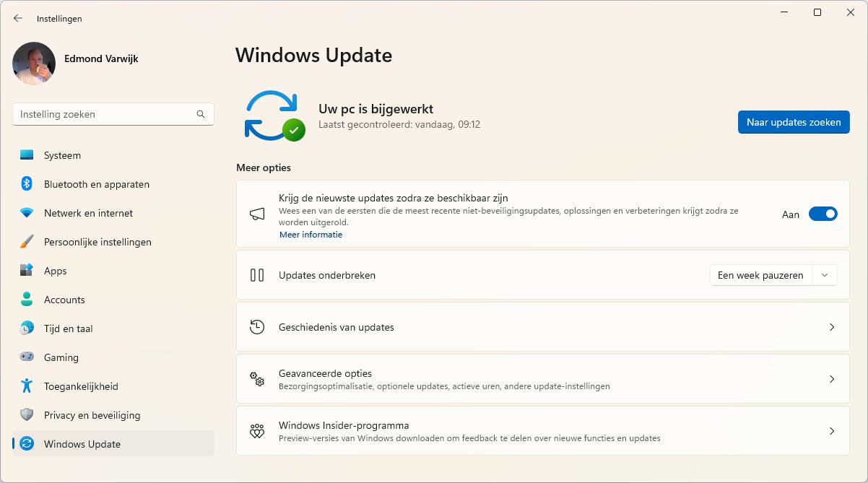Click the Uw pc is bijgewerkt status text
This screenshot has height=483, width=868.
pyautogui.click(x=376, y=109)
